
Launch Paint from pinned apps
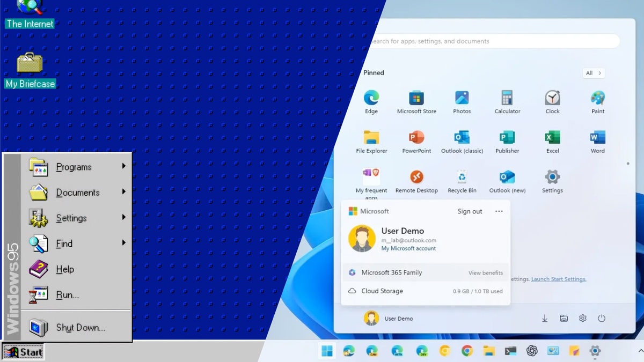point(598,102)
